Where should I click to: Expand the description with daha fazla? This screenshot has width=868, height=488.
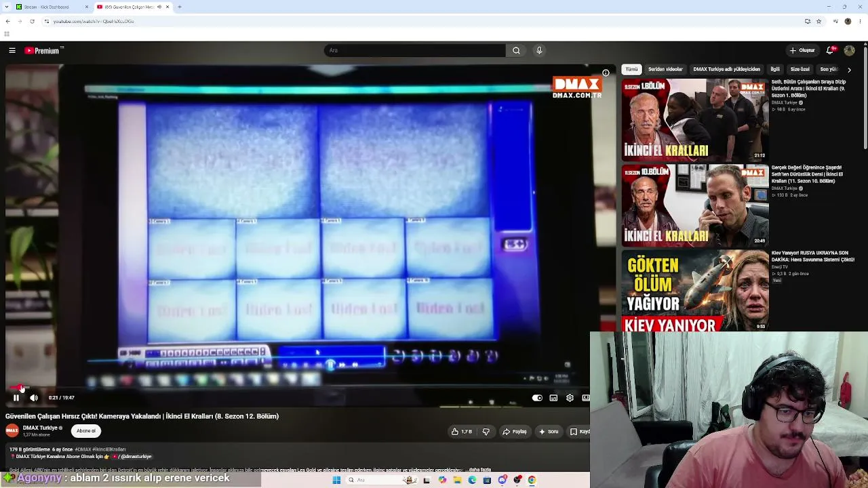click(x=479, y=470)
